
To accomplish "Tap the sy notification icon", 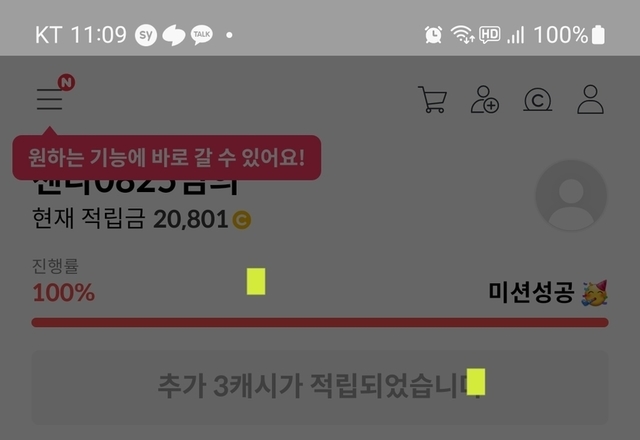I will [x=146, y=35].
